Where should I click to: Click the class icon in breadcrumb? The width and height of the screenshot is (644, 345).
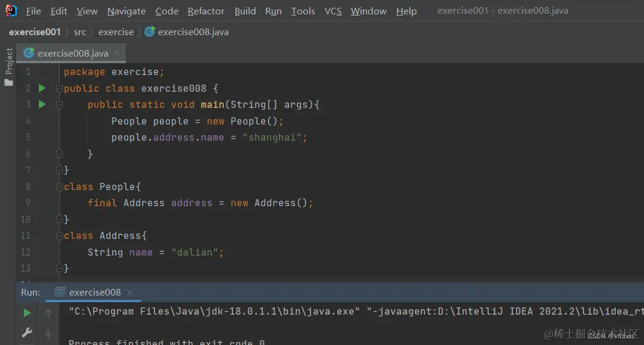pyautogui.click(x=150, y=32)
